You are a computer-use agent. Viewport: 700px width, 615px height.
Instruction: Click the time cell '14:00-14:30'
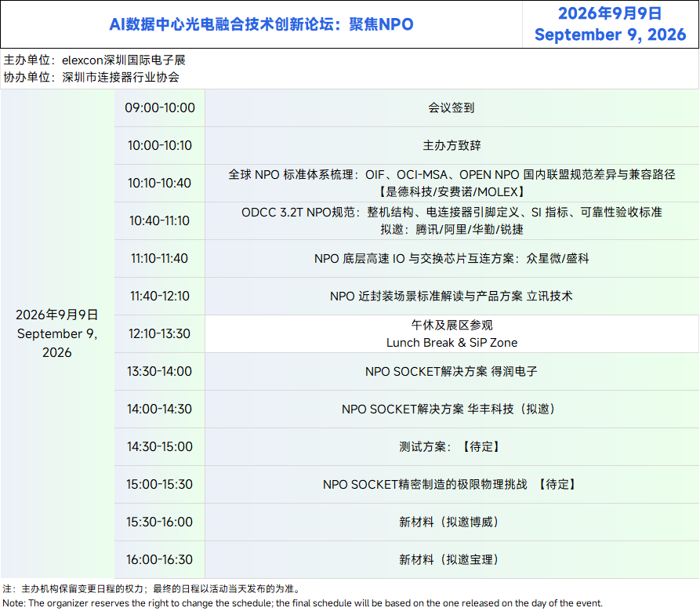point(160,409)
